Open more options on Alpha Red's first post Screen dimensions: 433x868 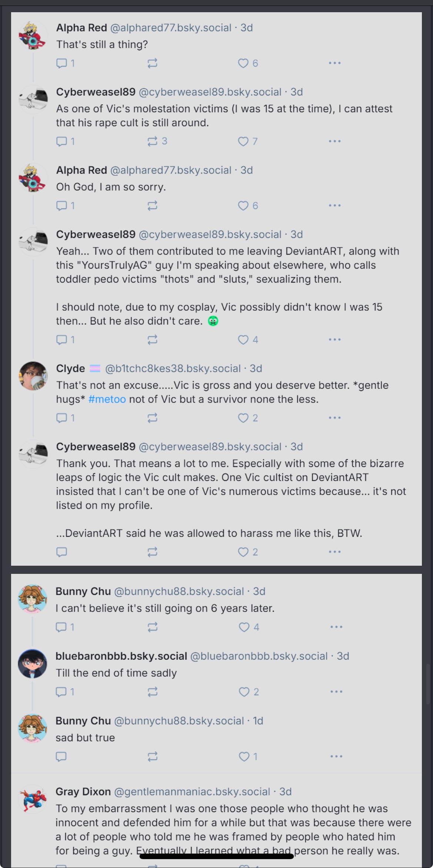335,63
